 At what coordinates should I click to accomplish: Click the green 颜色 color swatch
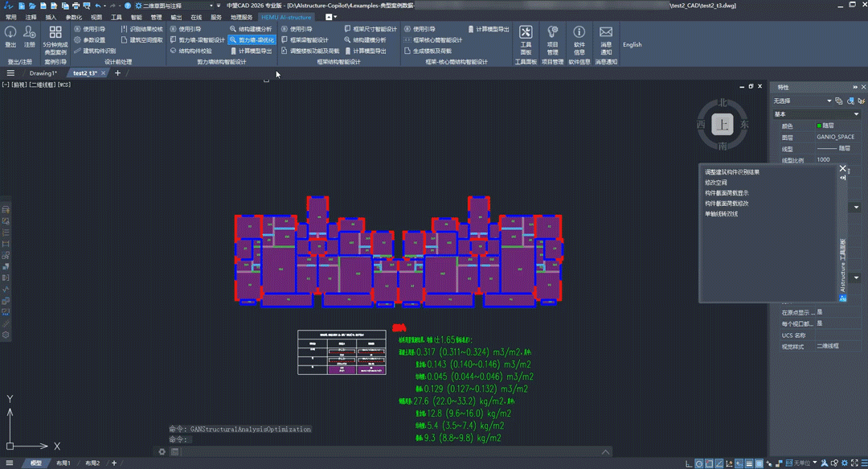[819, 126]
